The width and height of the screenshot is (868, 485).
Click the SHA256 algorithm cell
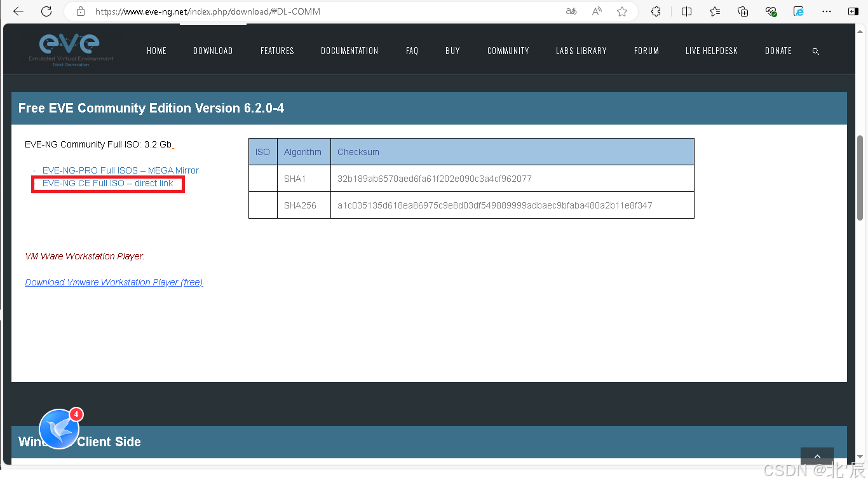(x=304, y=205)
